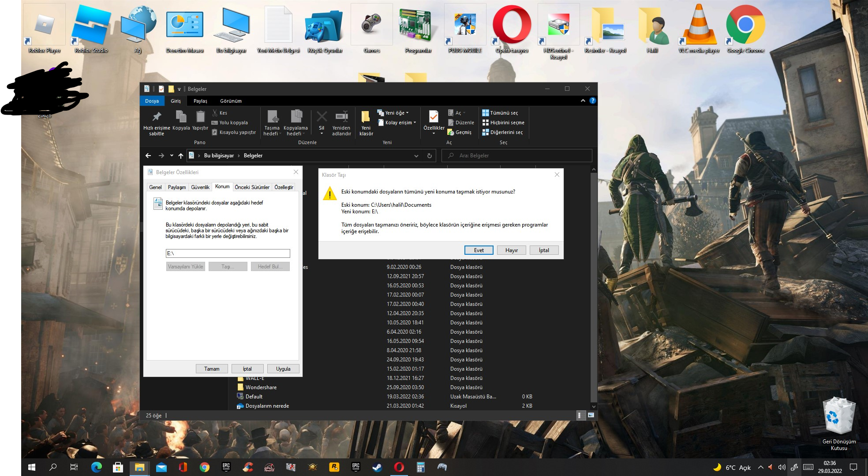The image size is (868, 476).
Task: Click Kes scissors command
Action: coord(220,113)
